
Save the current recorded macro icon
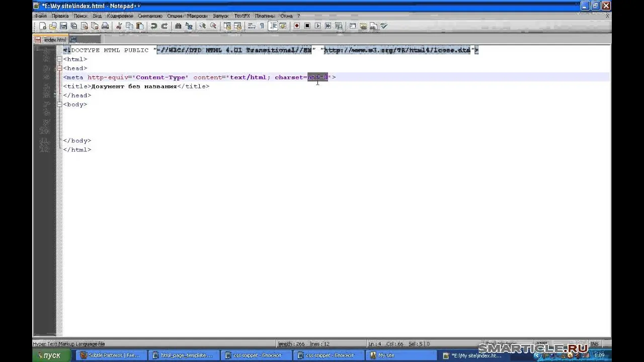(339, 26)
